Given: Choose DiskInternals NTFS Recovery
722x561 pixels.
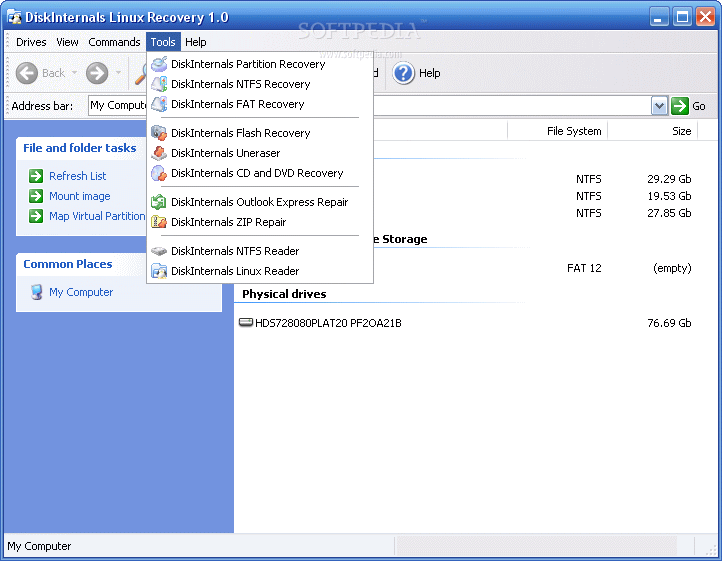Looking at the screenshot, I should click(260, 84).
